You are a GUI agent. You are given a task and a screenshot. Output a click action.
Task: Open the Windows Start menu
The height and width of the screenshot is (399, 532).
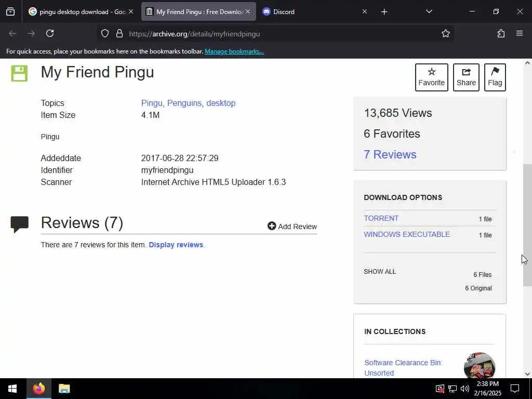point(12,389)
